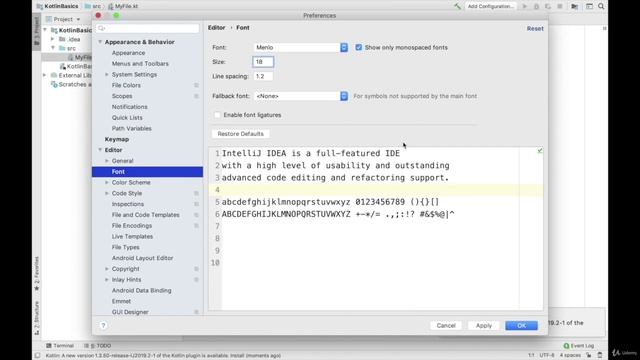This screenshot has width=640, height=360.
Task: Click the OK button
Action: click(x=522, y=325)
